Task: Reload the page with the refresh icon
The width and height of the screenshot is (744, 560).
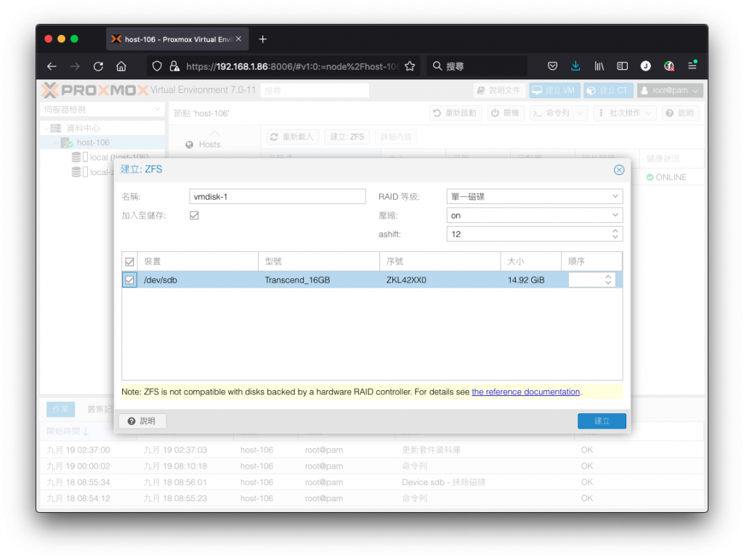Action: pos(98,66)
